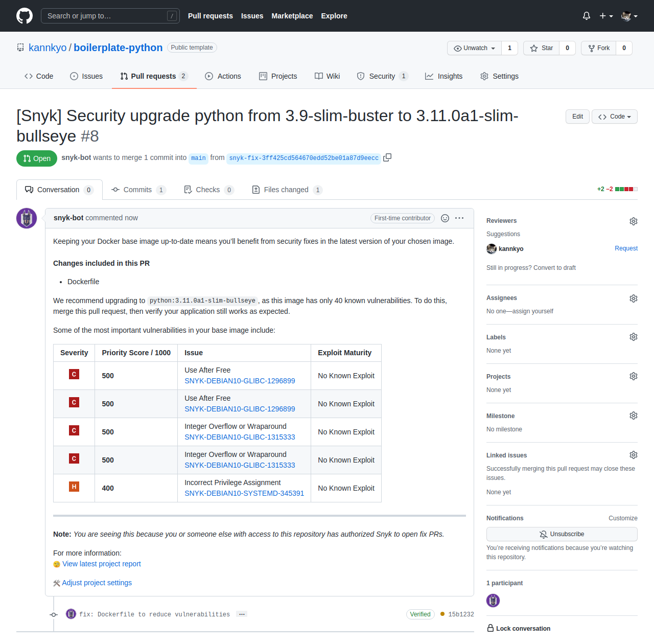Open the Labels gear icon
654x644 pixels.
point(634,337)
